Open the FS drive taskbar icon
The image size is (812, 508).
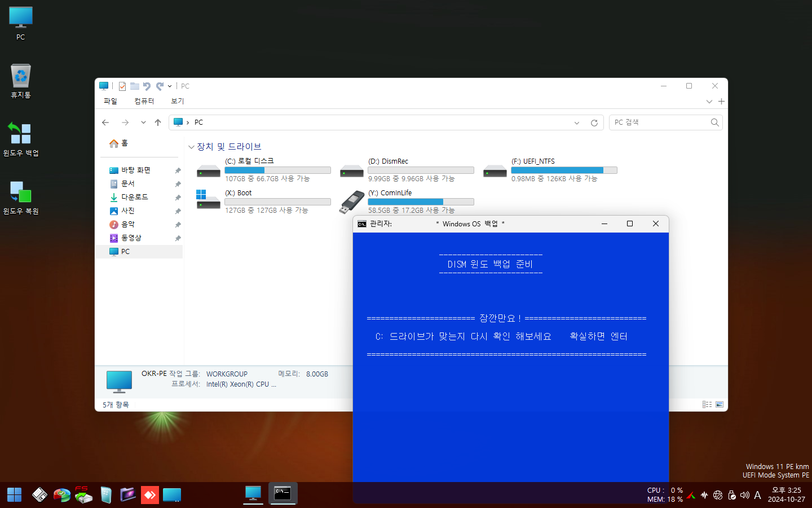(83, 495)
